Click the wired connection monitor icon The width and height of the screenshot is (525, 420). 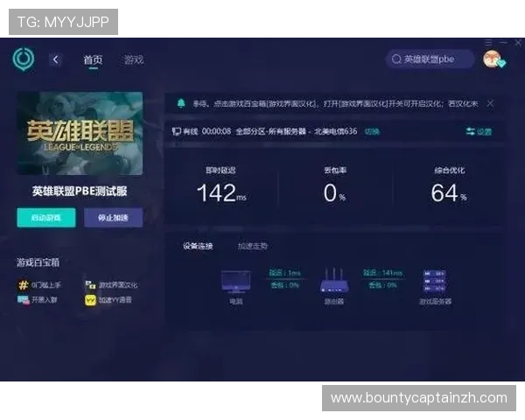177,131
